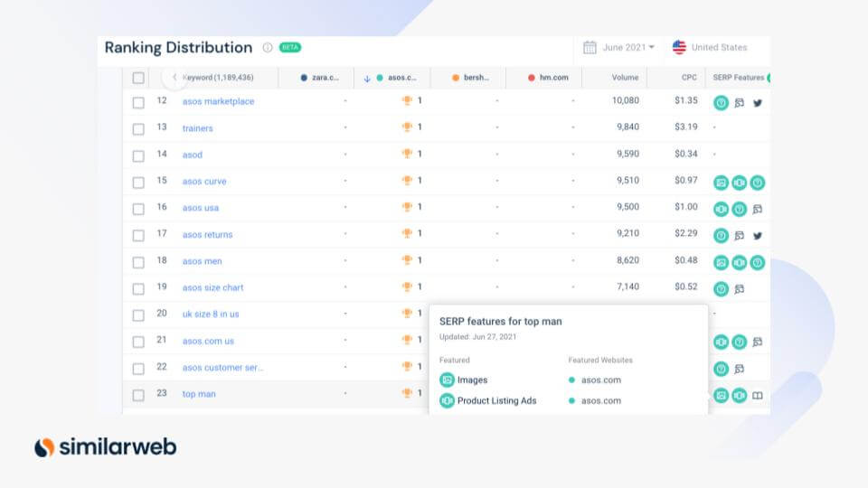Sort by the Volume column
The image size is (868, 488).
point(625,78)
